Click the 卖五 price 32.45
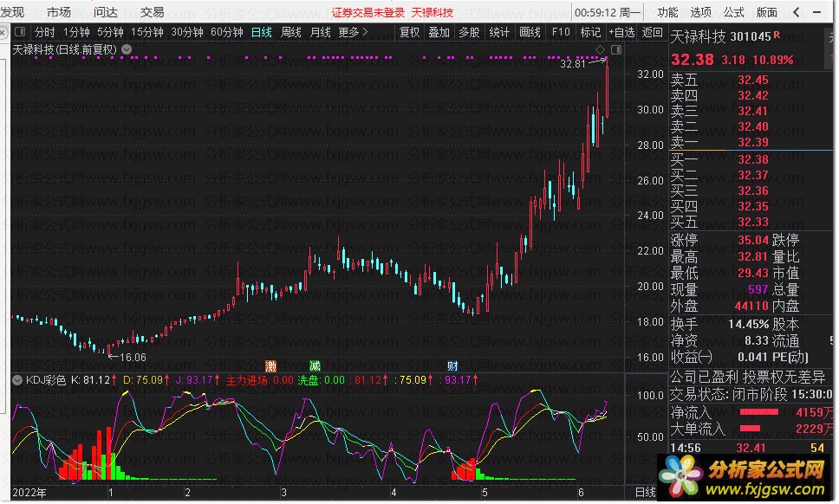The image size is (839, 504). [753, 81]
